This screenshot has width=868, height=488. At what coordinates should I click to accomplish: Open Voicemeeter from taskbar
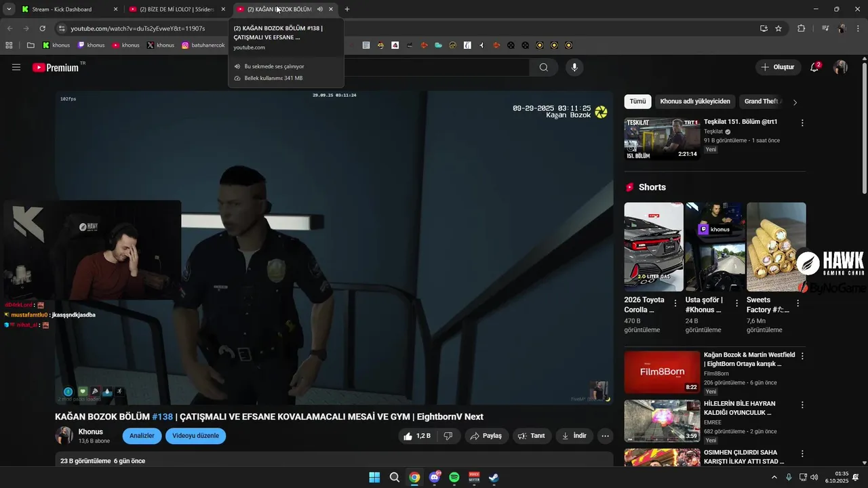474,477
